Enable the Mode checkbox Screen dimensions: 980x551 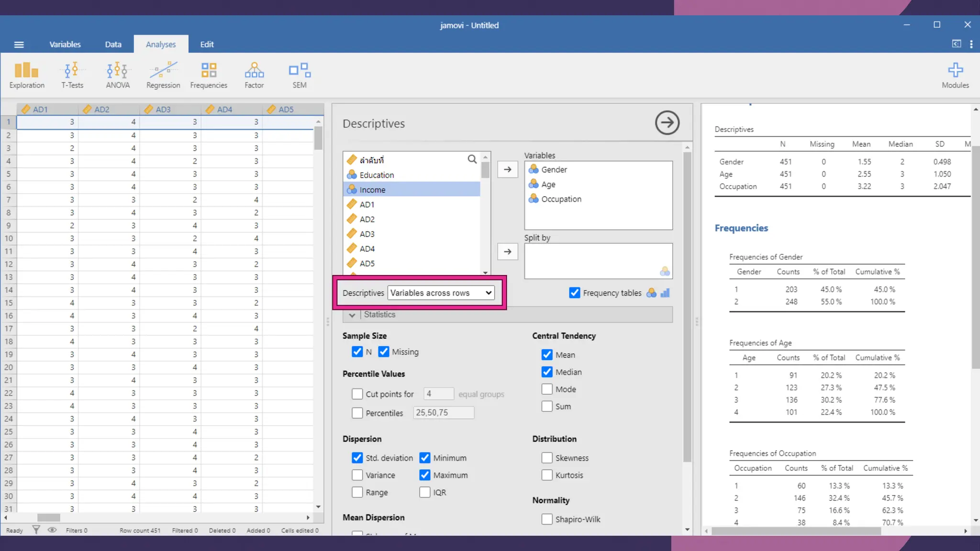click(547, 389)
